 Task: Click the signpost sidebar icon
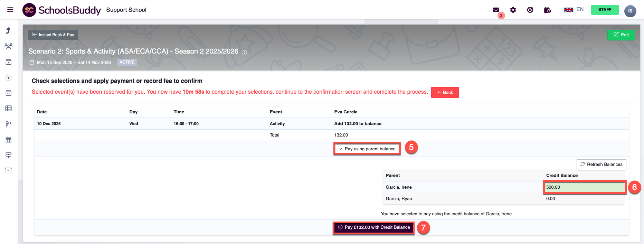(9, 155)
